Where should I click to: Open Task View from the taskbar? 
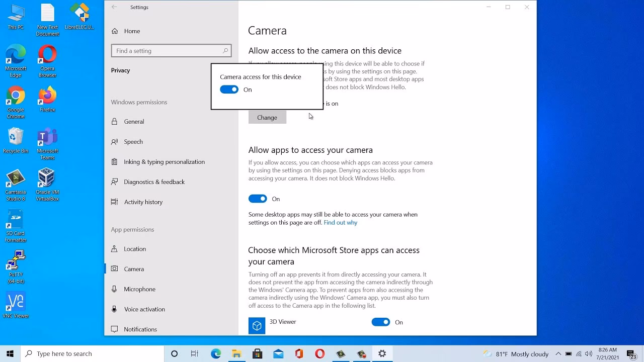point(195,353)
